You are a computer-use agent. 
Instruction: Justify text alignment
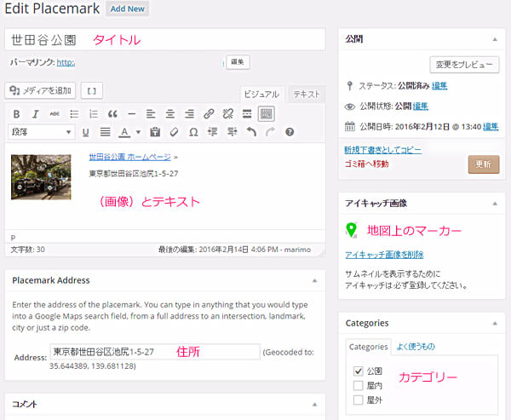coord(105,132)
